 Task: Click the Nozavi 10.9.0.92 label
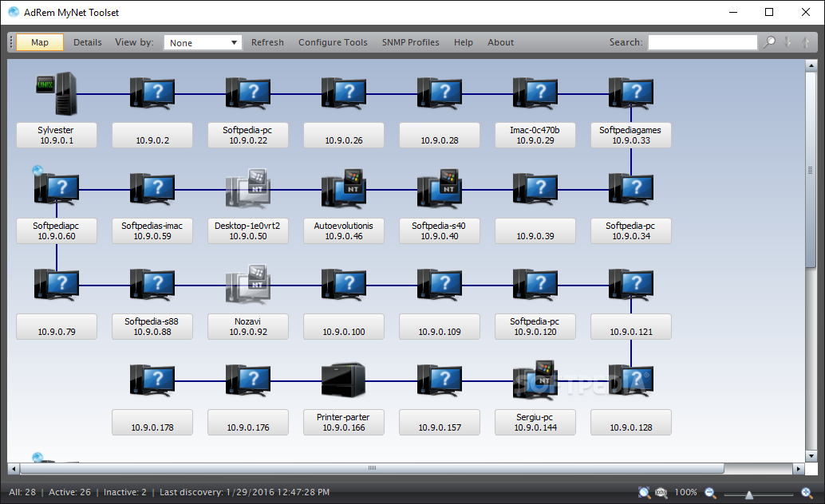[x=248, y=327]
